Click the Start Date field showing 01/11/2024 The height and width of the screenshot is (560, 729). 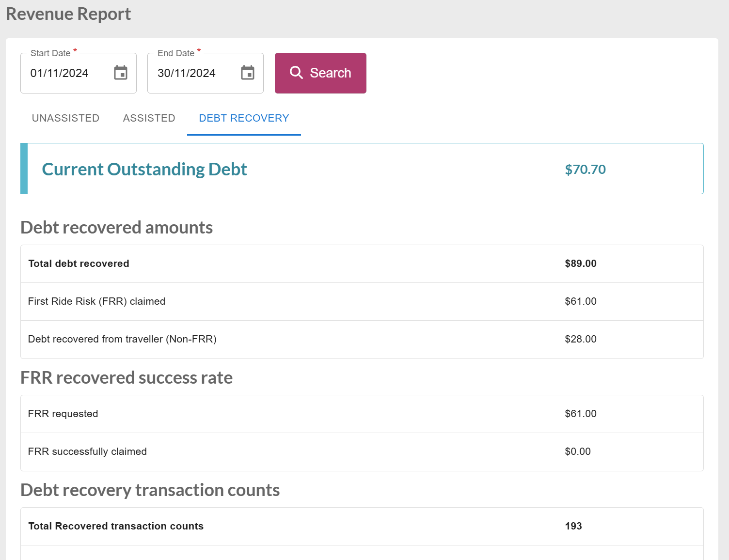click(x=79, y=73)
